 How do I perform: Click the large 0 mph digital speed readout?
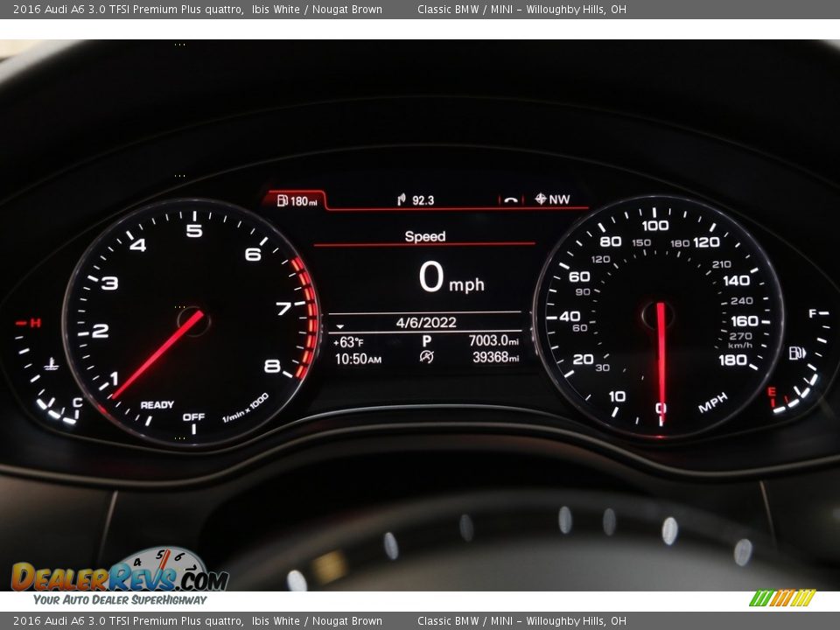[451, 277]
